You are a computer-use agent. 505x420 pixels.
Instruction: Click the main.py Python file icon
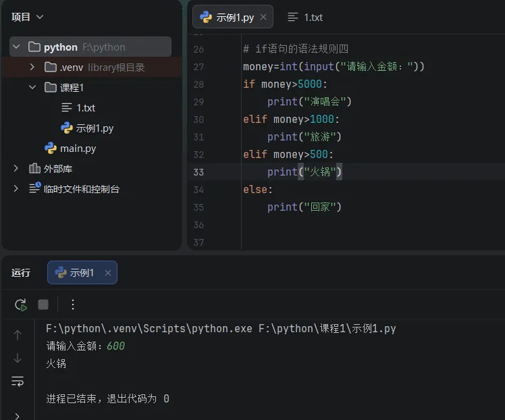[51, 148]
